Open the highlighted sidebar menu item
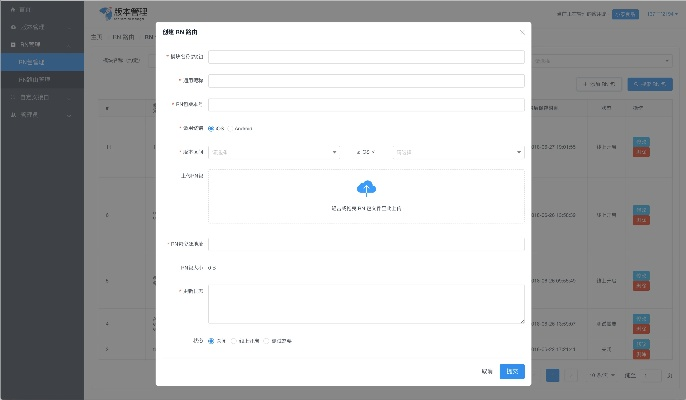 coord(40,62)
